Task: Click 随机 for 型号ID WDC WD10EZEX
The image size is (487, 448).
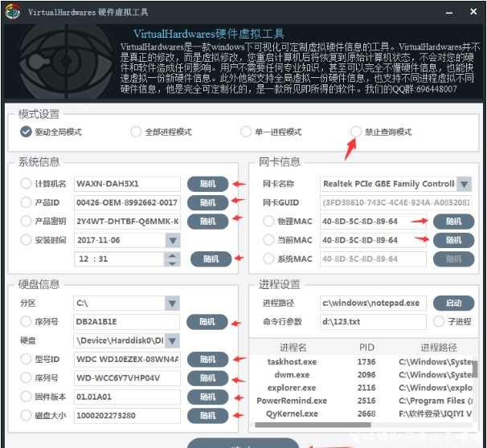Action: [x=208, y=359]
